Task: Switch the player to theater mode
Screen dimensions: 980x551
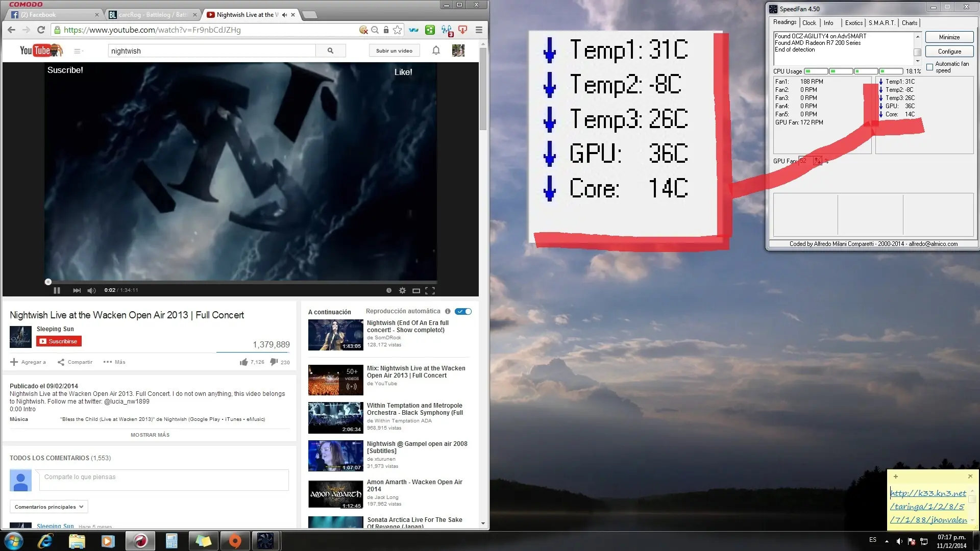Action: pos(416,291)
